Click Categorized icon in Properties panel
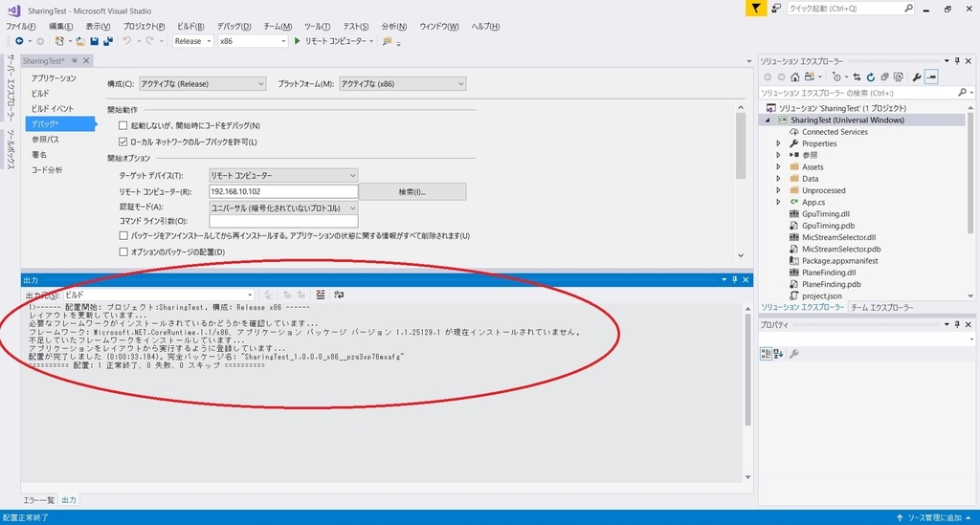 pos(766,354)
